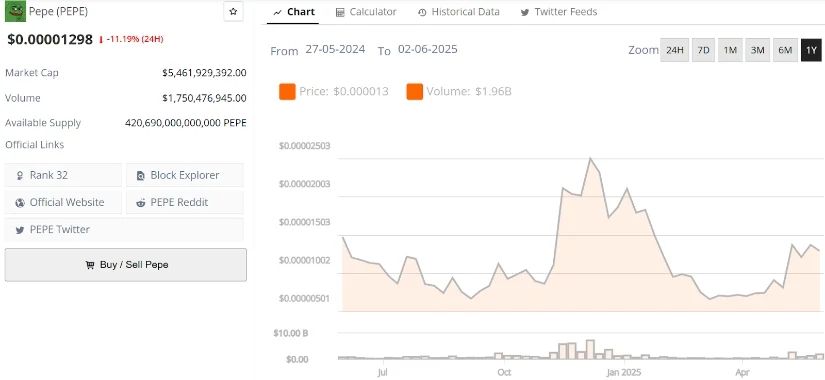Click the line-chart icon in Chart tab
The image size is (825, 380).
click(278, 12)
